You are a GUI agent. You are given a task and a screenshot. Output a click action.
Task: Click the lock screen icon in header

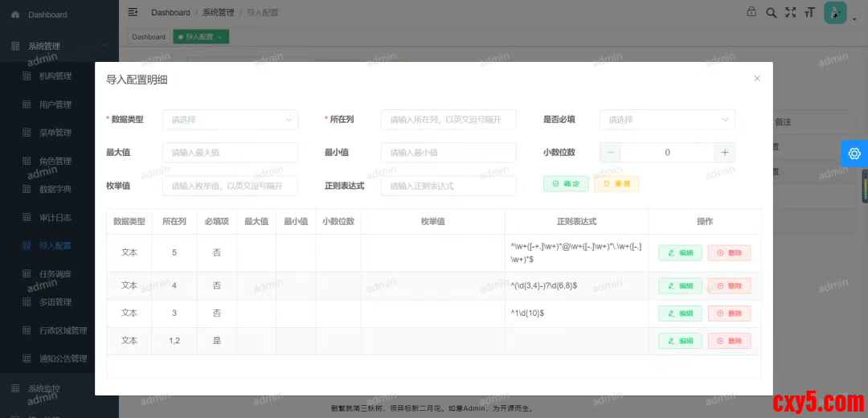tap(751, 12)
